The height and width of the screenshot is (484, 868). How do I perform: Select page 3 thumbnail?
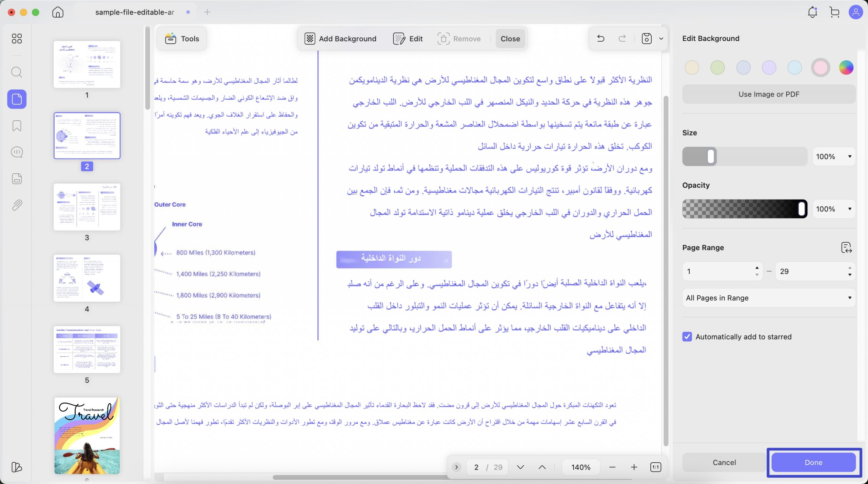[87, 207]
